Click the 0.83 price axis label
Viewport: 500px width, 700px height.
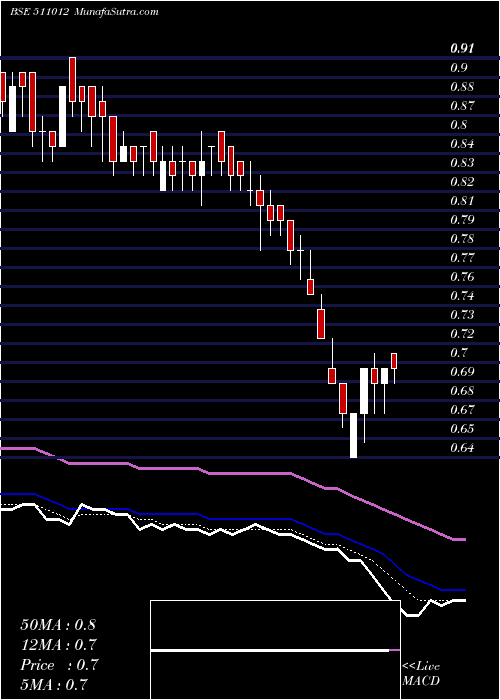click(462, 162)
